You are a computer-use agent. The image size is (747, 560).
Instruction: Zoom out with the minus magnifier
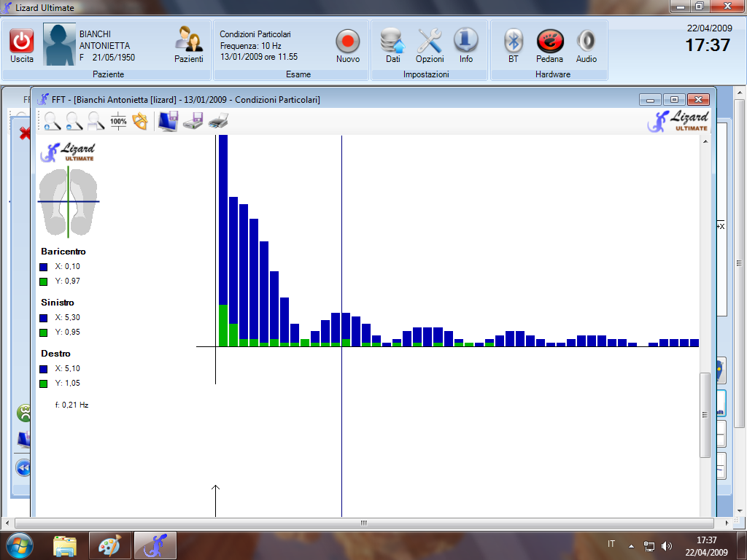coord(74,121)
